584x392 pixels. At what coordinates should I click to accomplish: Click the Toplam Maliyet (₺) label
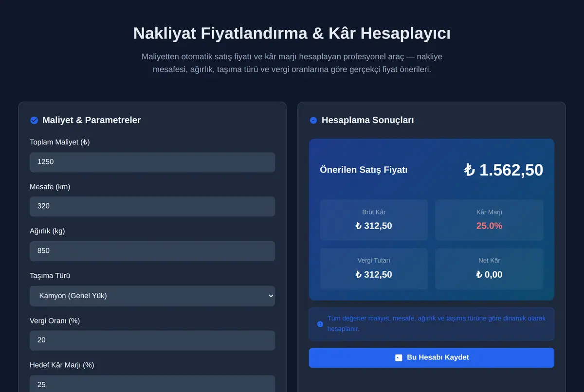60,142
